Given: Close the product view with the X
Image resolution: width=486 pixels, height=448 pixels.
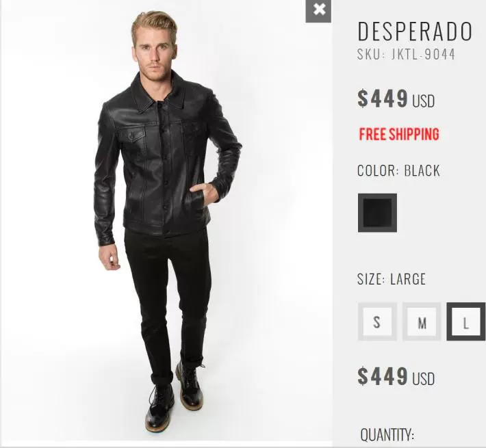Looking at the screenshot, I should point(318,10).
